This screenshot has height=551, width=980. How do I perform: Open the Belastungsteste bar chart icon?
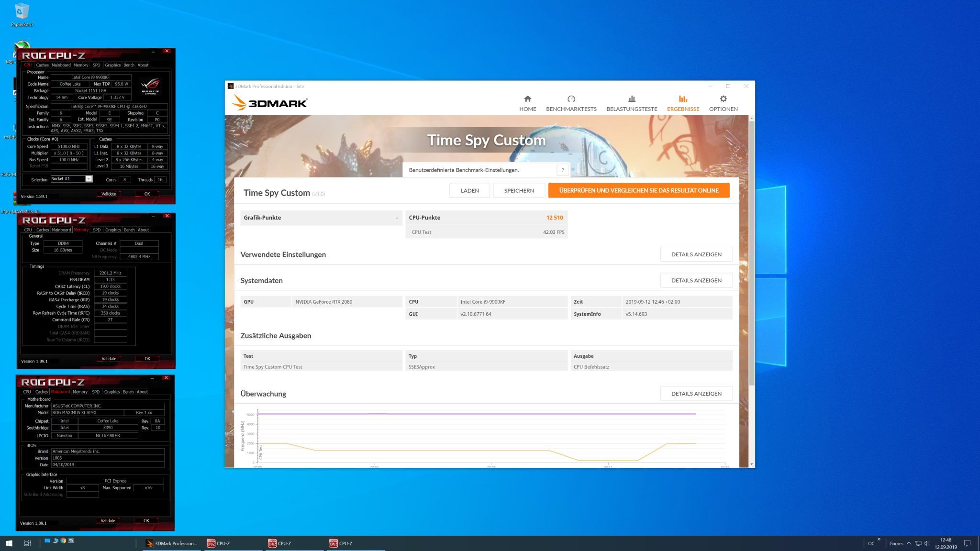632,99
